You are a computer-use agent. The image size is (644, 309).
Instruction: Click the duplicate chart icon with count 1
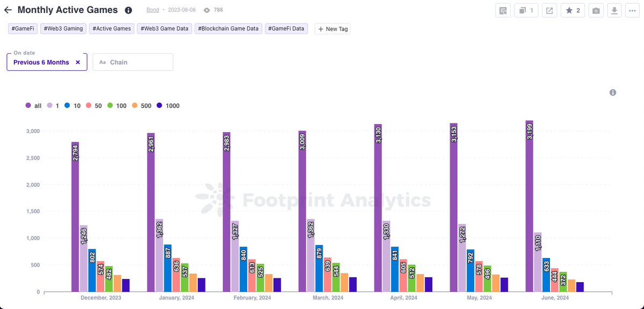coord(526,10)
